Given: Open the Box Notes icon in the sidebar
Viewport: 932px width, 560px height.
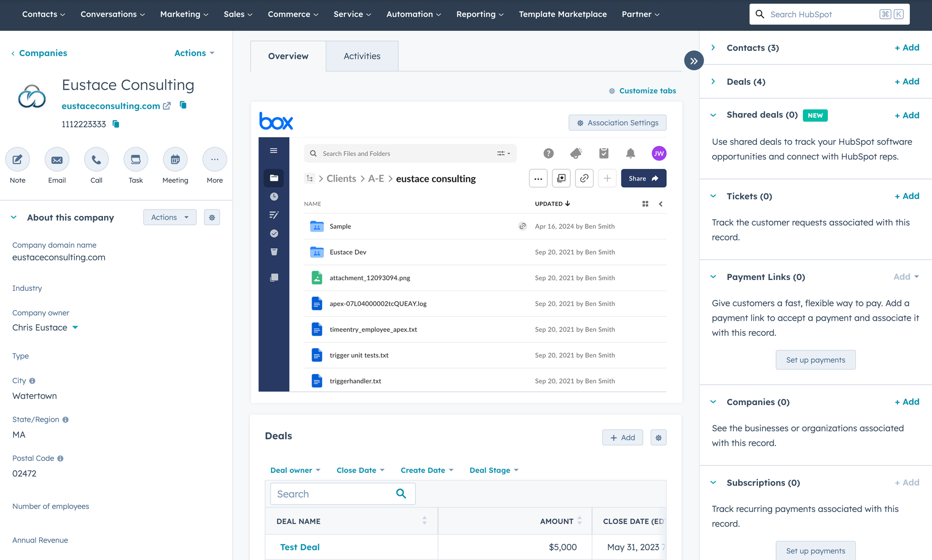Looking at the screenshot, I should pos(274,215).
